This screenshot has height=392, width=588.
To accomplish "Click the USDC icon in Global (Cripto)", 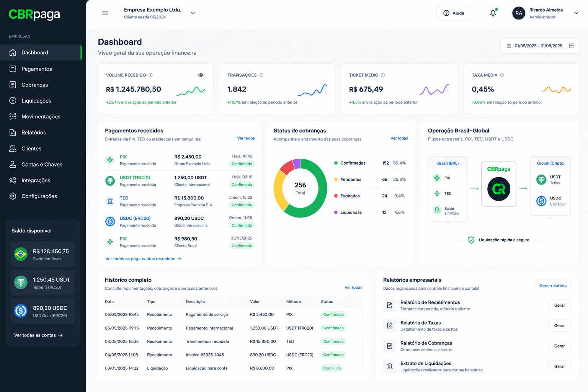I will tap(541, 201).
